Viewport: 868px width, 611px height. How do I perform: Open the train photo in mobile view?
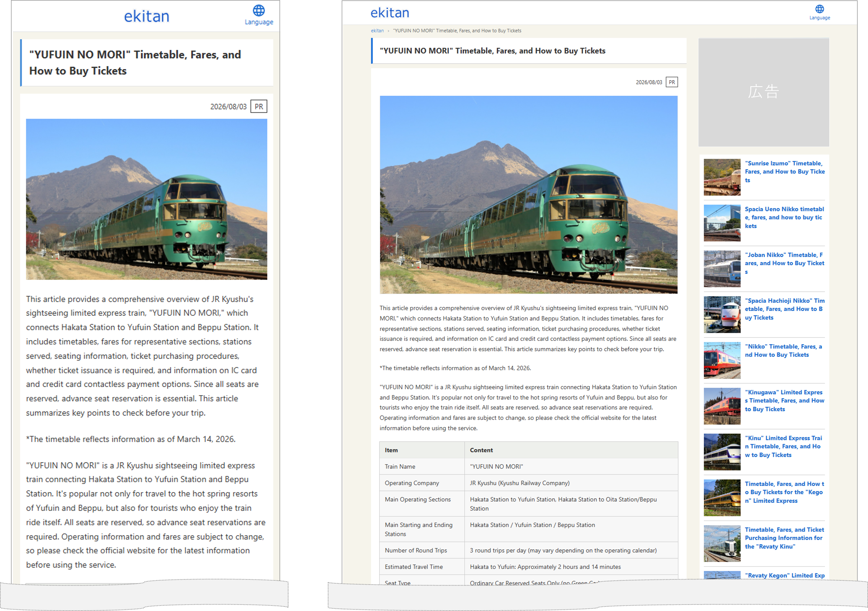(146, 199)
